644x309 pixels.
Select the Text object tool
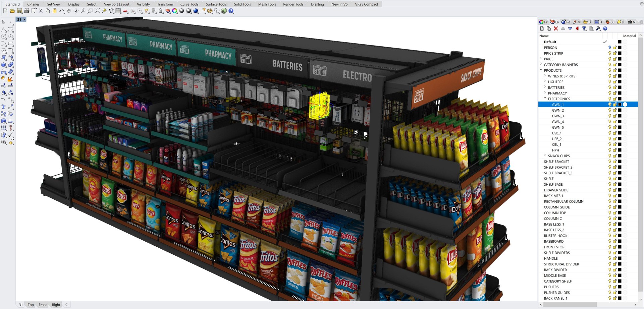coord(4,107)
